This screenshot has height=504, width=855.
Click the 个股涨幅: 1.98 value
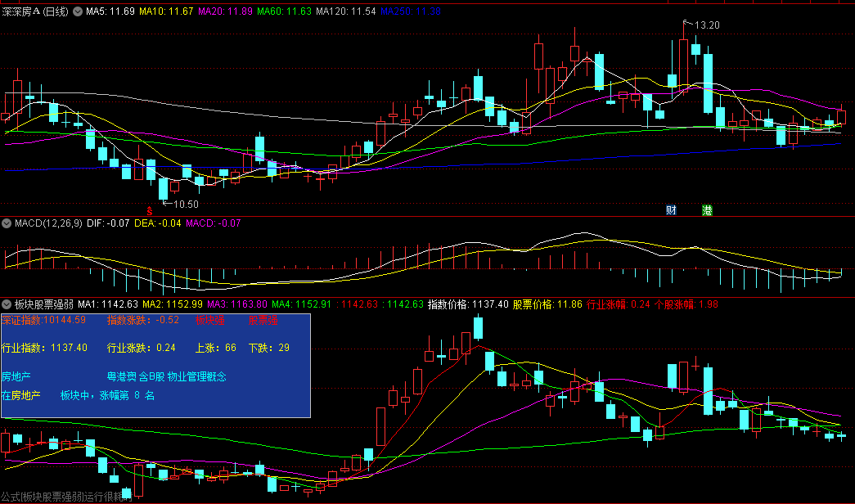686,304
